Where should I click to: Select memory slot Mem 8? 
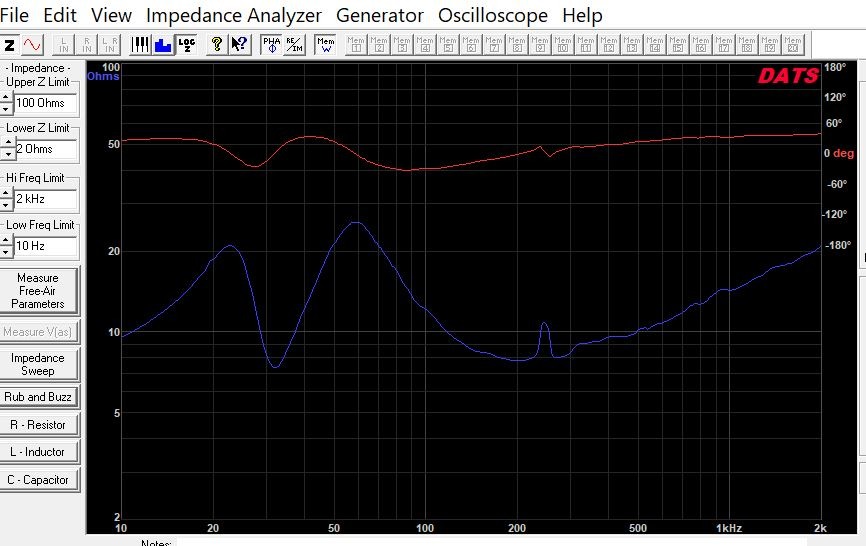pos(517,45)
